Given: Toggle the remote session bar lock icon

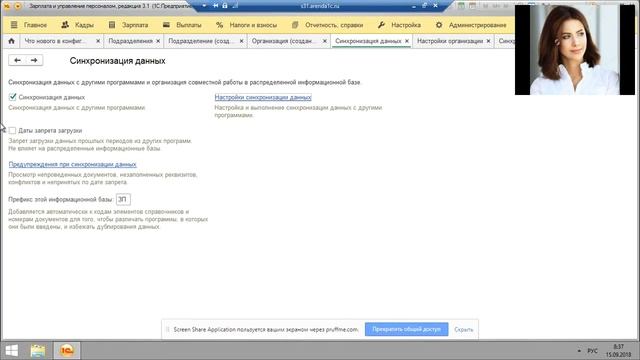Looking at the screenshot, I should (225, 6).
